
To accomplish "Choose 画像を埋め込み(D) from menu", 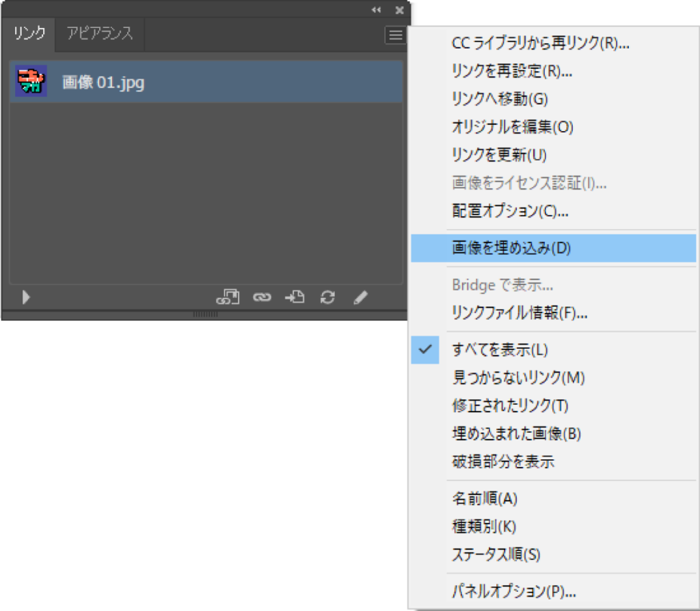I will click(x=511, y=249).
